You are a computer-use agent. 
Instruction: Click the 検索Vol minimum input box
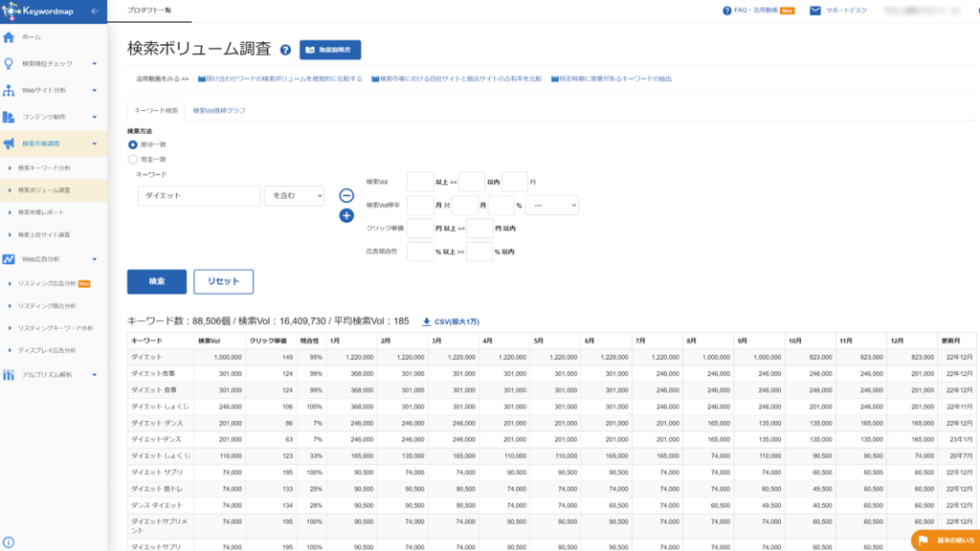420,182
